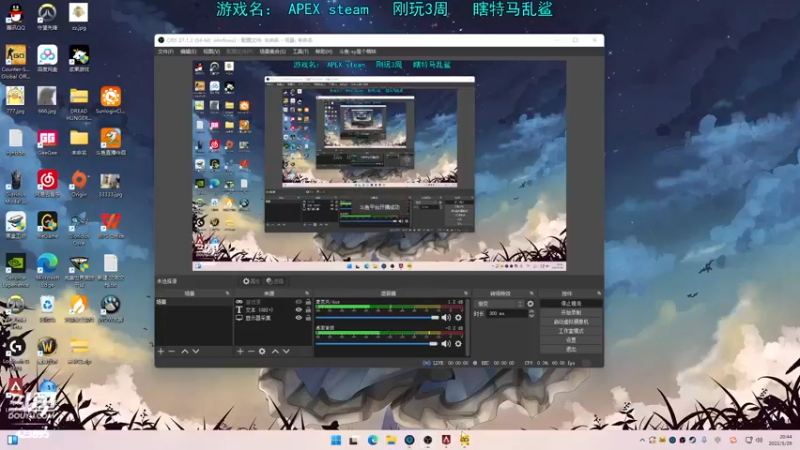
Task: Open the 帮助(H) menu in OBS
Action: 323,52
